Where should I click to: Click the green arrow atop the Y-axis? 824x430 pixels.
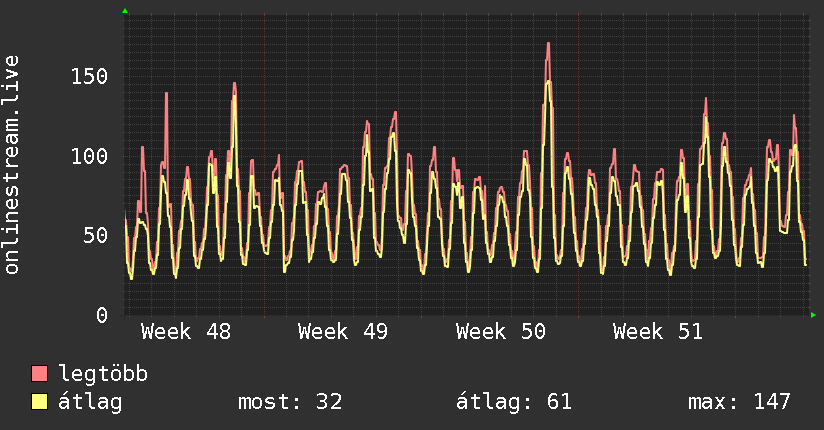click(x=125, y=11)
